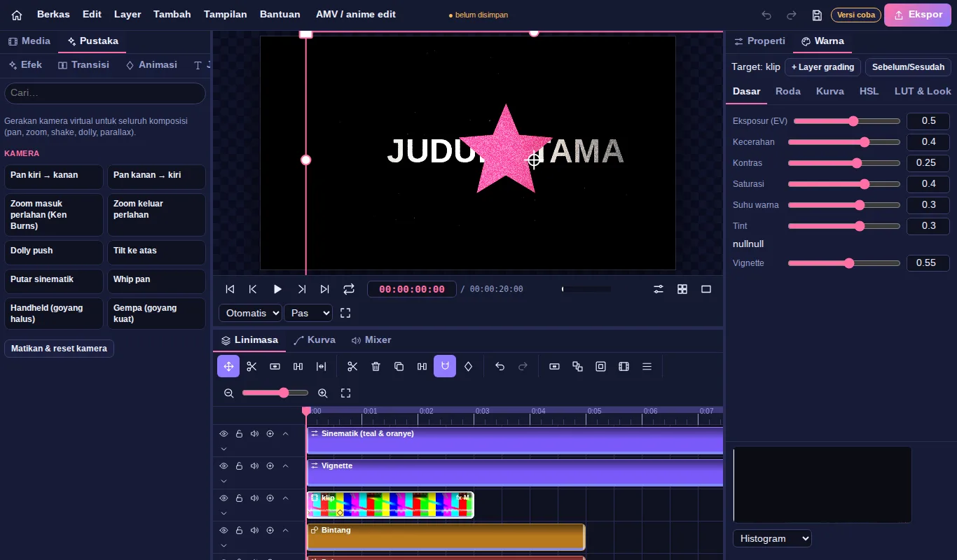
Task: Switch to the Kurva color tab
Action: coord(830,92)
